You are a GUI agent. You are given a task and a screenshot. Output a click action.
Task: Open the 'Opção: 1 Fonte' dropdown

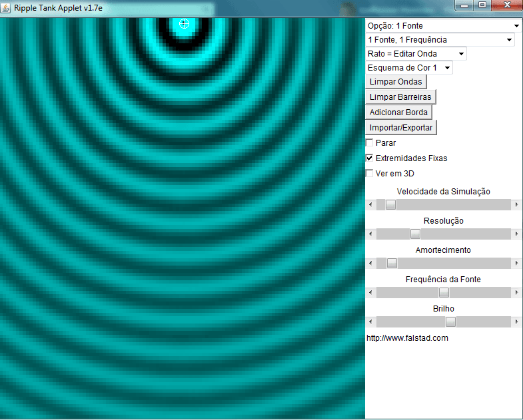(x=443, y=26)
